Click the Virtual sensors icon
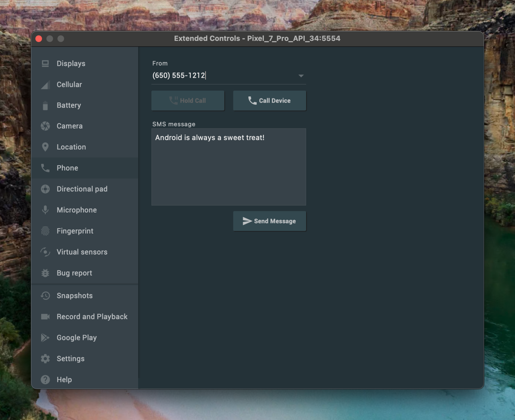Screen dimensions: 515x420 [45, 252]
